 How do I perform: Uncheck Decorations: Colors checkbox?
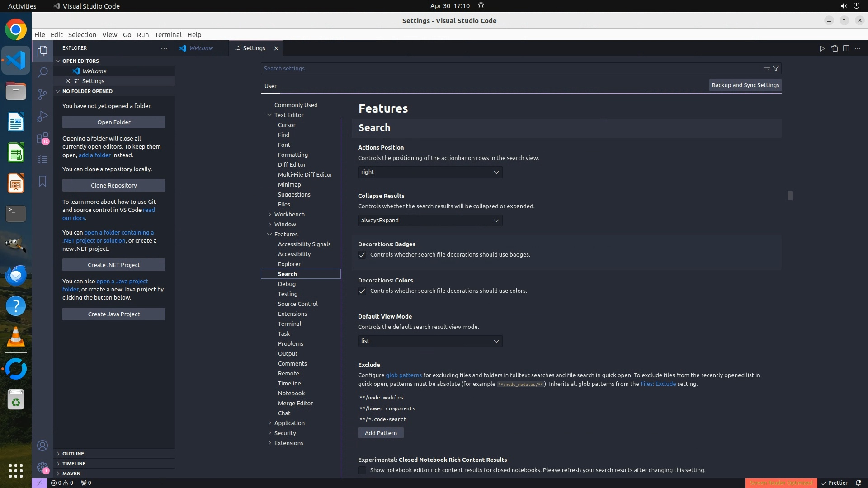pos(362,291)
